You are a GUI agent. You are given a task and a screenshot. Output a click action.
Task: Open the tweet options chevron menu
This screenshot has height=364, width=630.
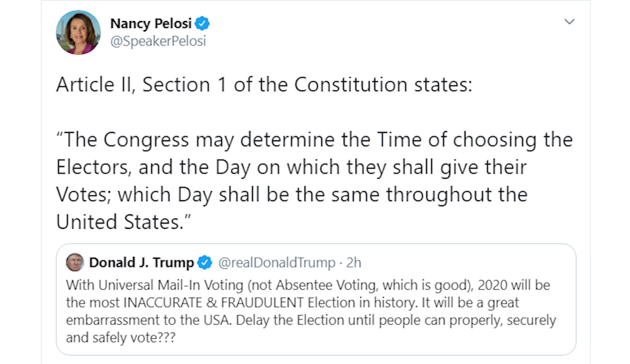tap(569, 22)
